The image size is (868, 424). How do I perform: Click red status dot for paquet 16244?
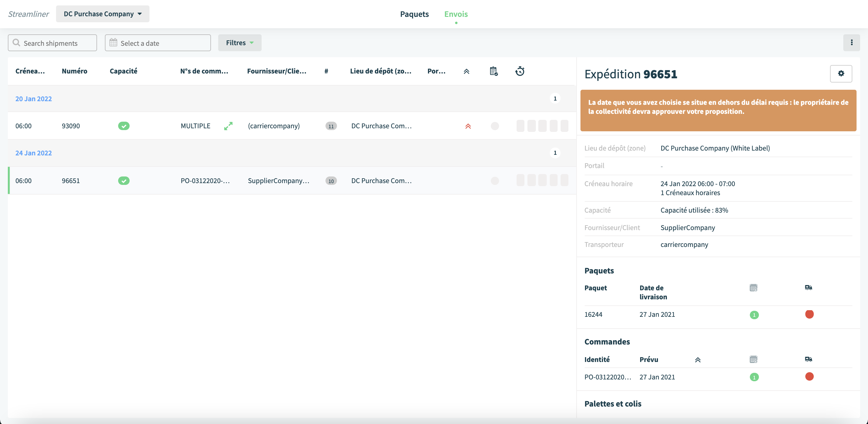(809, 314)
